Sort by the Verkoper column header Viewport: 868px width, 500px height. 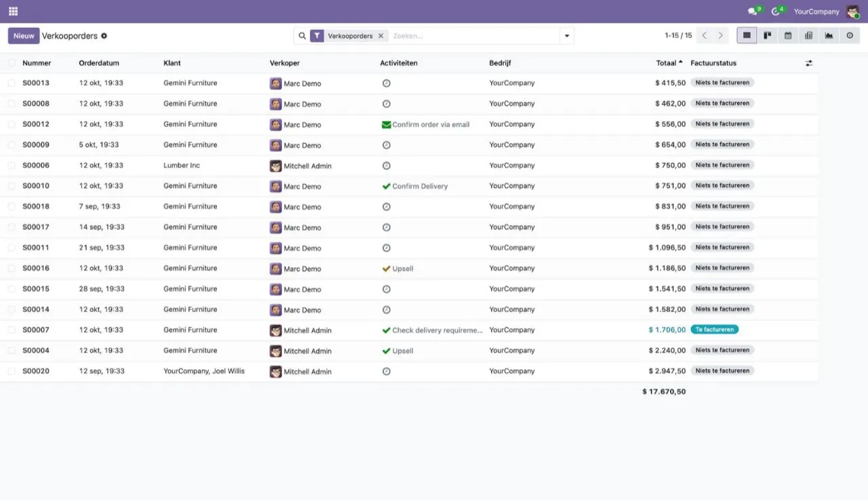point(285,63)
